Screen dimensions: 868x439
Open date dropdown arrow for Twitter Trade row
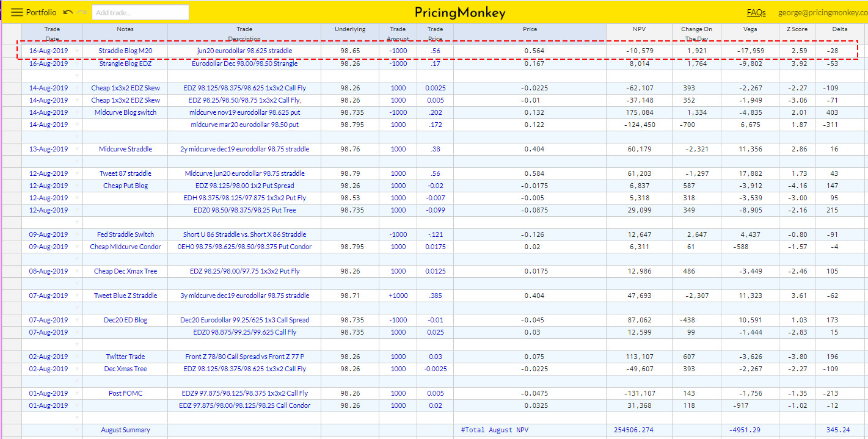coord(77,357)
